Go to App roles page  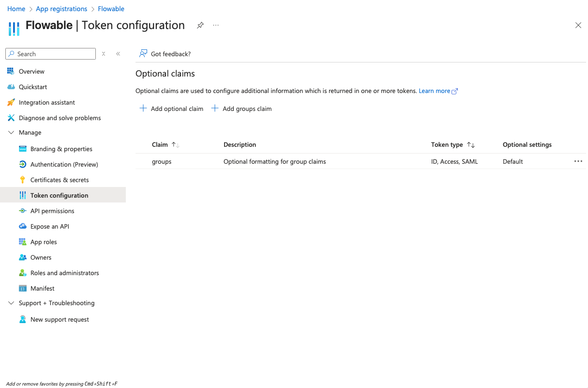click(44, 242)
